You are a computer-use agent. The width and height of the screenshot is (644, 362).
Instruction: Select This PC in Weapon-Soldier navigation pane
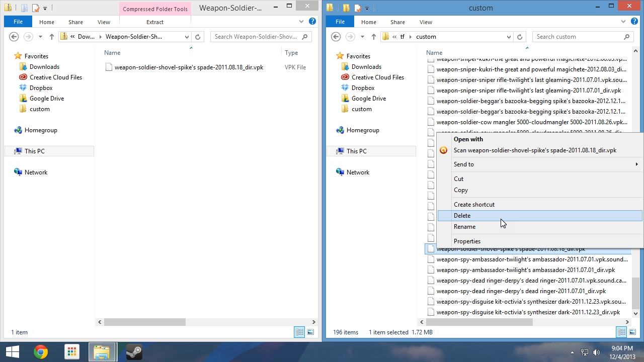pos(49,151)
